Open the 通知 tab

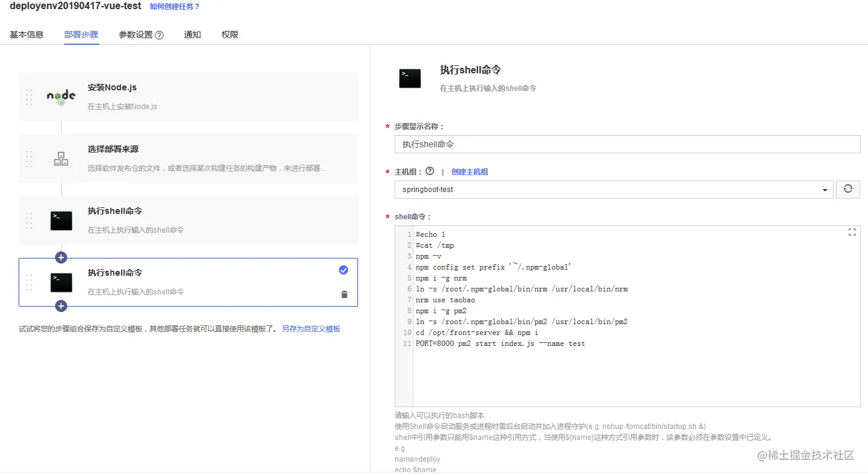click(192, 35)
